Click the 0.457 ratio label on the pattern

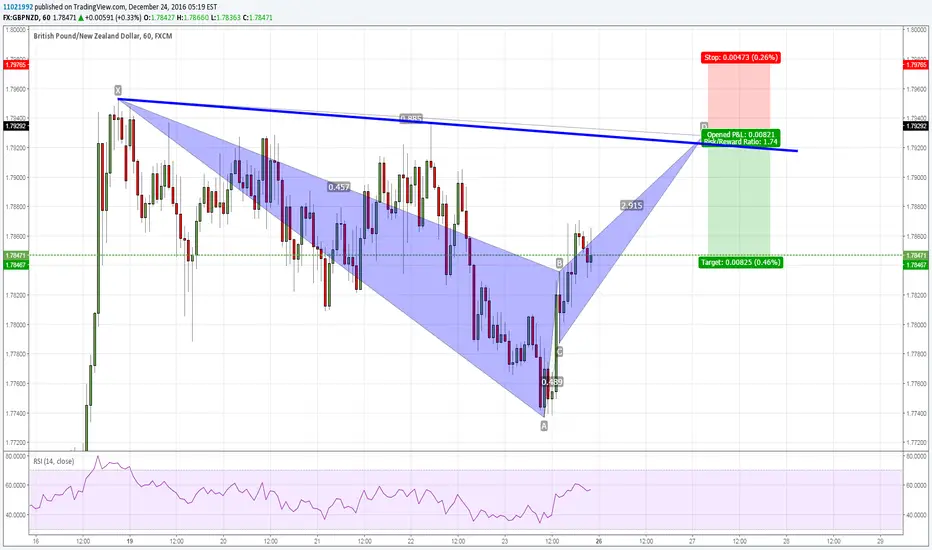(339, 187)
